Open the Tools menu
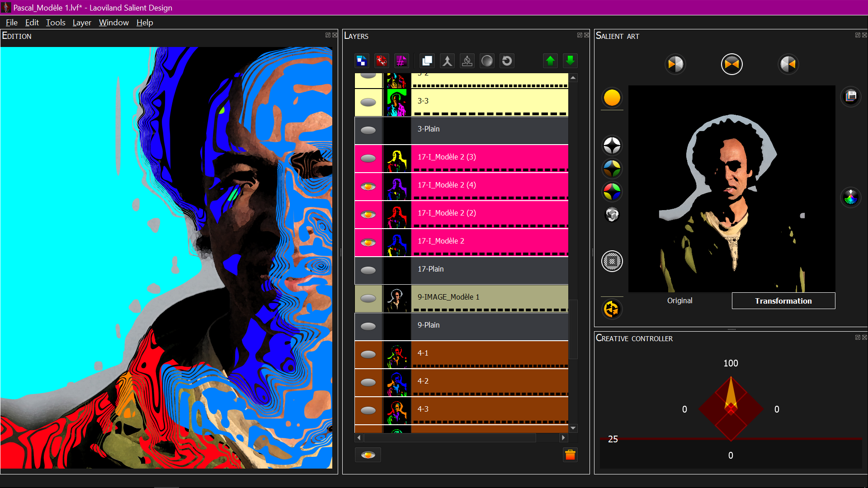The image size is (868, 488). click(56, 23)
